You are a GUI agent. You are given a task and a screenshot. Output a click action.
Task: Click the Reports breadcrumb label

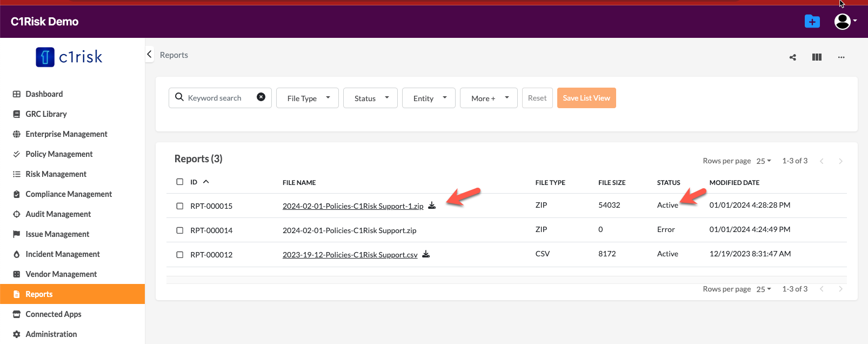coord(174,55)
